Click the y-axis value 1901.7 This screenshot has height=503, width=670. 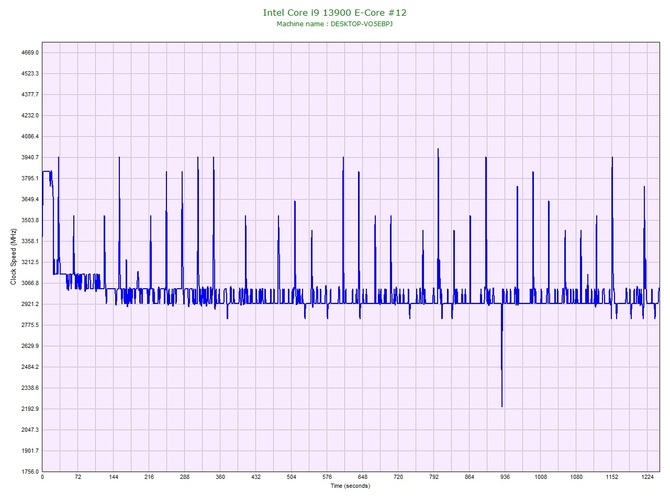pos(30,450)
